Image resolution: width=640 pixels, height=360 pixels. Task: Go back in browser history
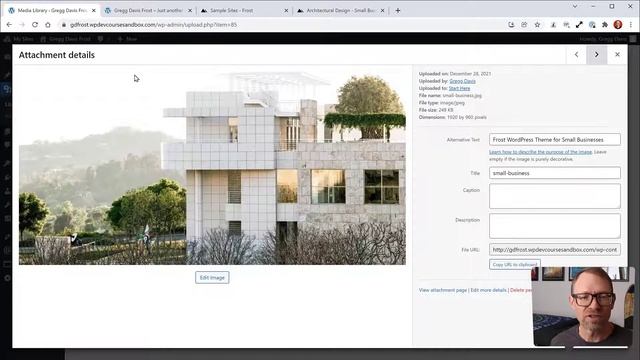click(x=9, y=25)
